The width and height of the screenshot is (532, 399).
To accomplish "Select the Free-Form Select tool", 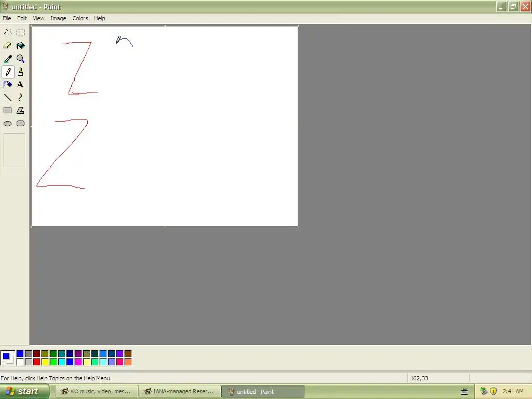I will 7,33.
